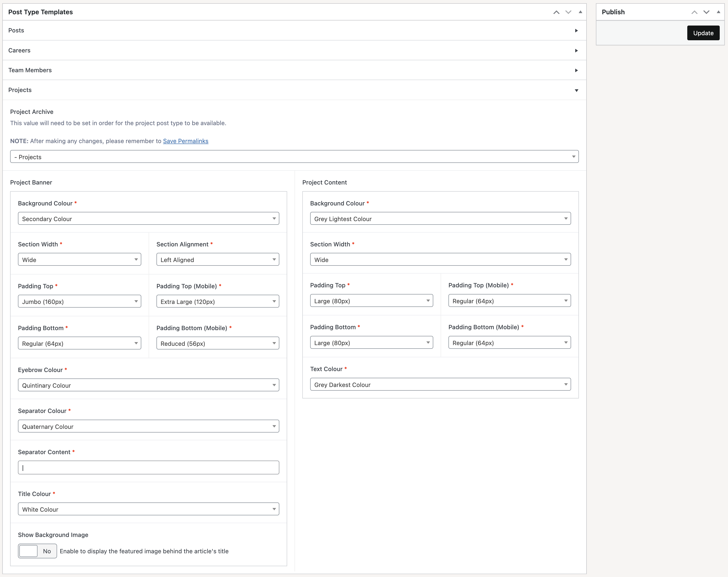Open the Save Permalinks link
The width and height of the screenshot is (728, 577).
click(x=185, y=141)
